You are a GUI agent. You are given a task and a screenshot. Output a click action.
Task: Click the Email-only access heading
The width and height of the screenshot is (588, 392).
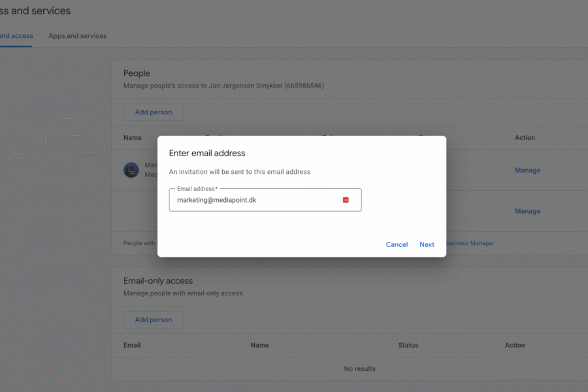pyautogui.click(x=158, y=281)
